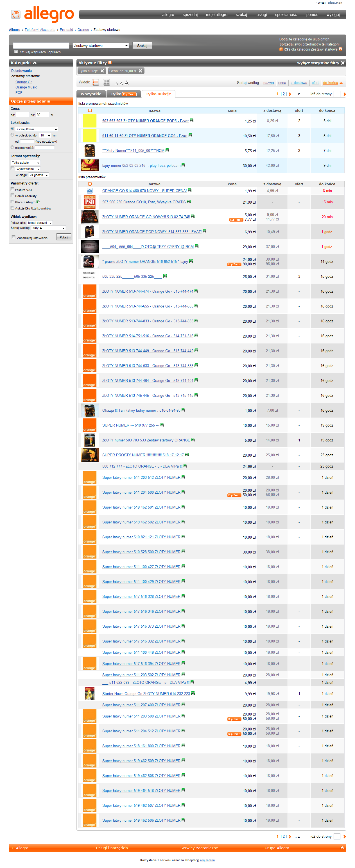Open the '24 godzin' time range dropdown
Viewport: 355px width, 868px height.
pyautogui.click(x=39, y=175)
